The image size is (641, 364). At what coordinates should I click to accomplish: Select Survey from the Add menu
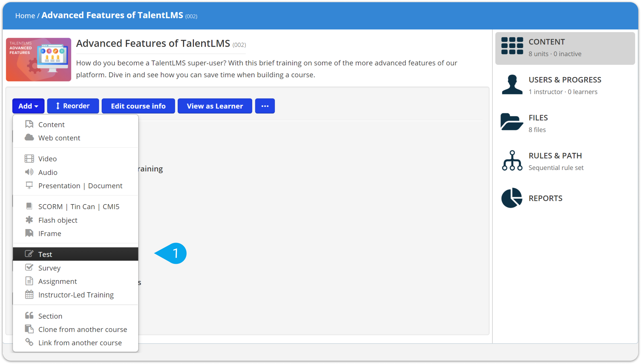pos(75,268)
